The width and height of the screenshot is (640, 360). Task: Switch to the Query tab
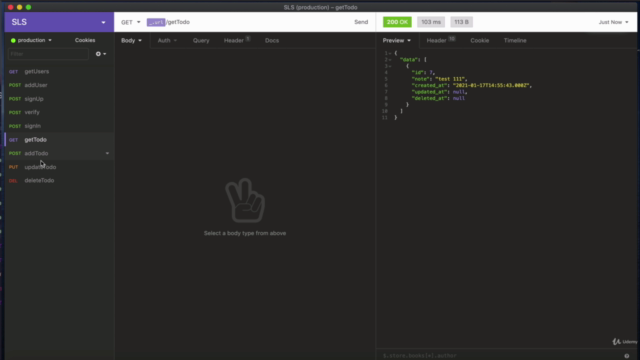coord(201,40)
